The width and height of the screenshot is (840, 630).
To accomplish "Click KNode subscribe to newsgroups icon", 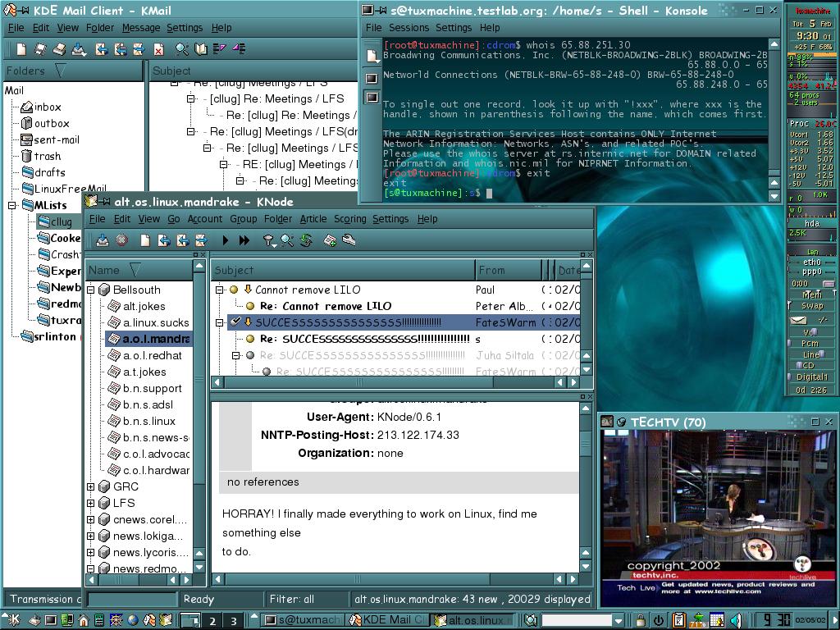I will coord(330,240).
